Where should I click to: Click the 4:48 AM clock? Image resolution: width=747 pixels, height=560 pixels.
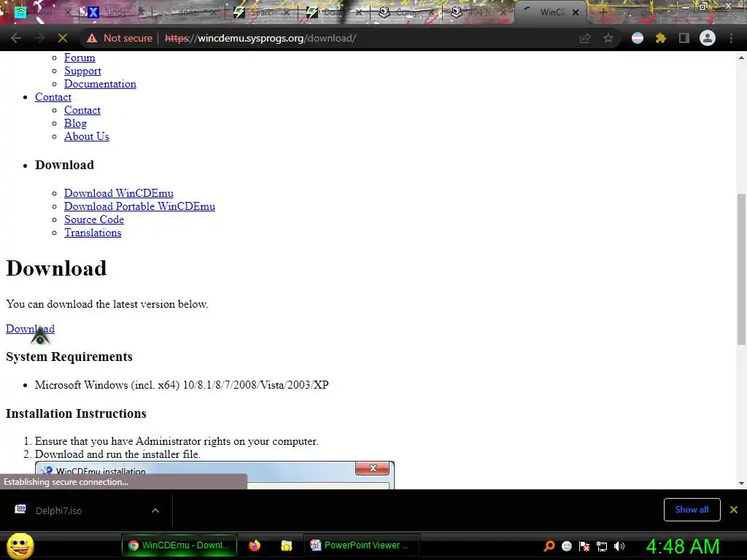[683, 546]
